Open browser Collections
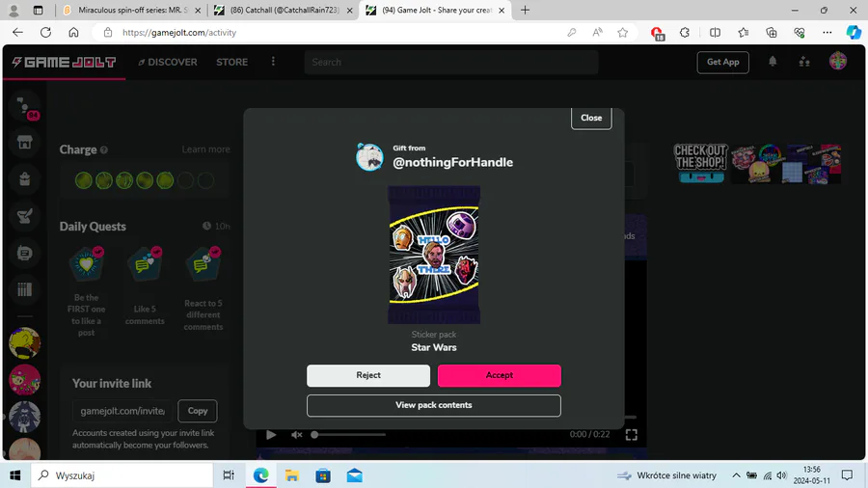Image resolution: width=868 pixels, height=488 pixels. [x=772, y=33]
